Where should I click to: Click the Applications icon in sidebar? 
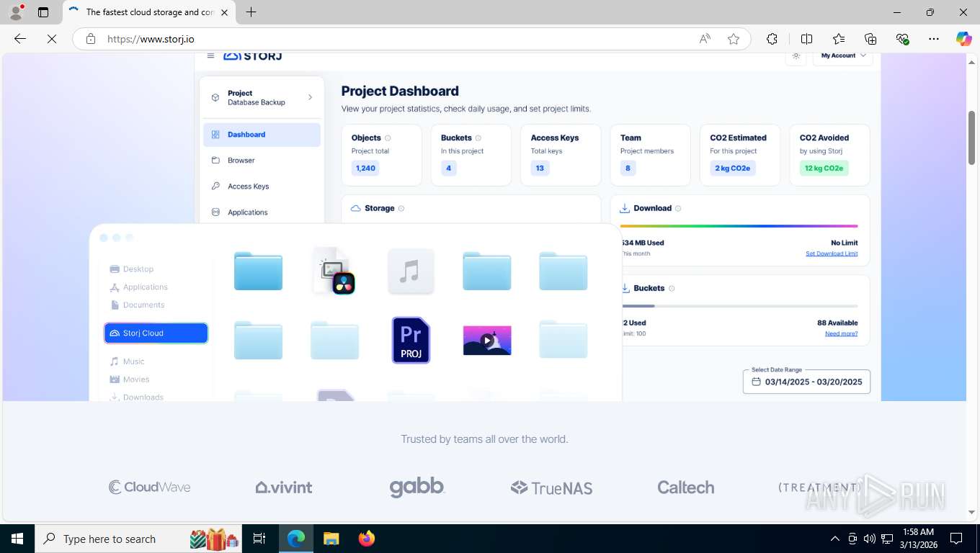pos(215,212)
